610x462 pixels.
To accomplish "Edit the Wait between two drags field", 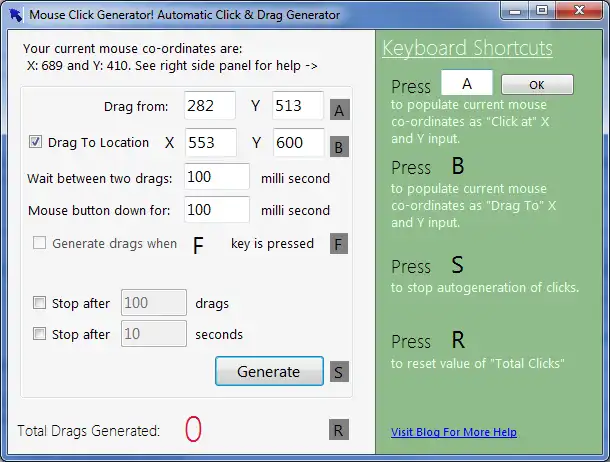I will pos(217,177).
